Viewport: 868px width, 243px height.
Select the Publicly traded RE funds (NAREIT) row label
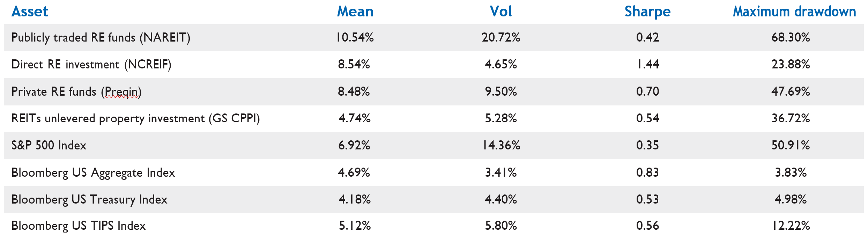[x=101, y=37]
